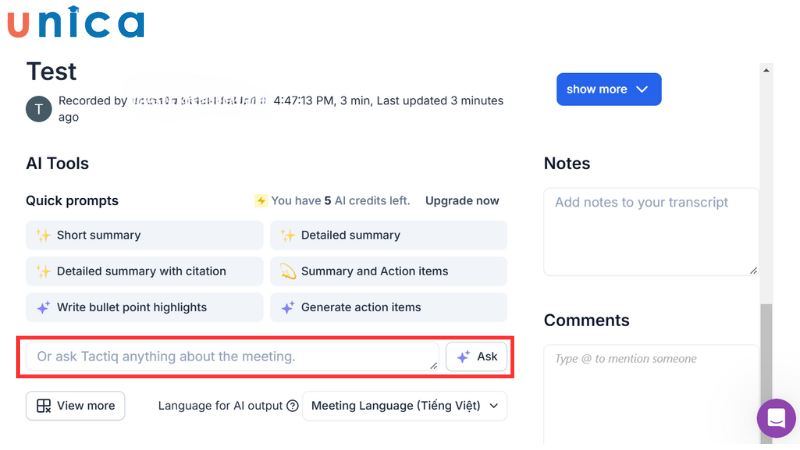
Task: Click the sparkle icon on Ask button
Action: pos(464,356)
